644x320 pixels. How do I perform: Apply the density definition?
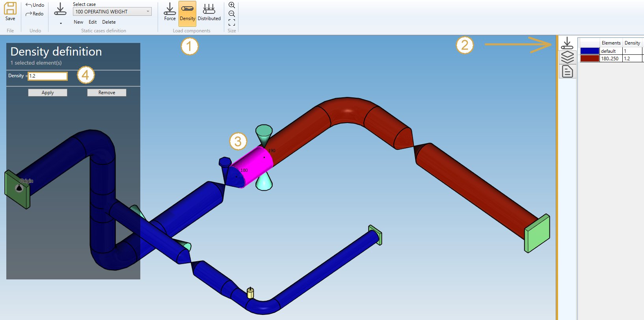(48, 93)
